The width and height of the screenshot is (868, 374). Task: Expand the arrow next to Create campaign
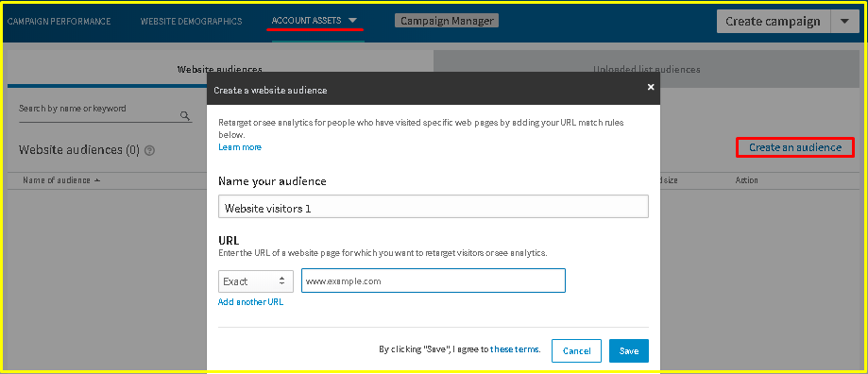click(x=844, y=22)
